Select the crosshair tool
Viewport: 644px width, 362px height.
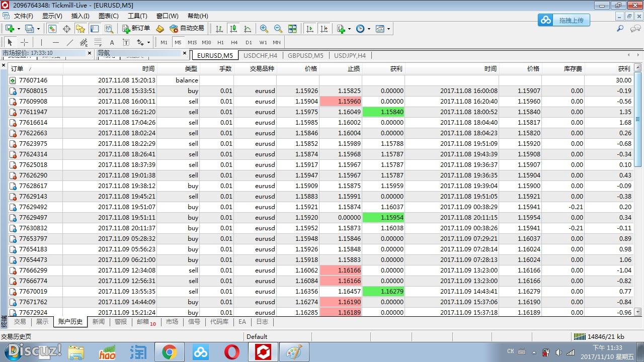(24, 42)
